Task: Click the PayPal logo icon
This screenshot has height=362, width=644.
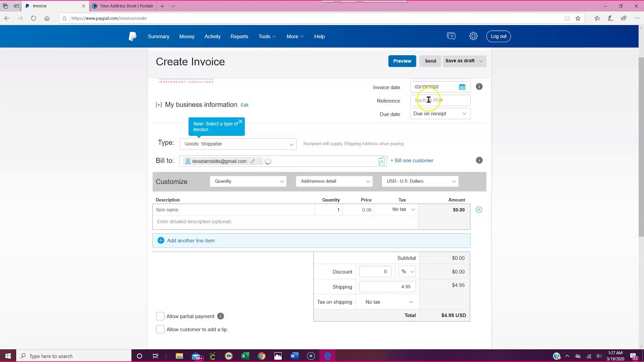Action: point(132,36)
